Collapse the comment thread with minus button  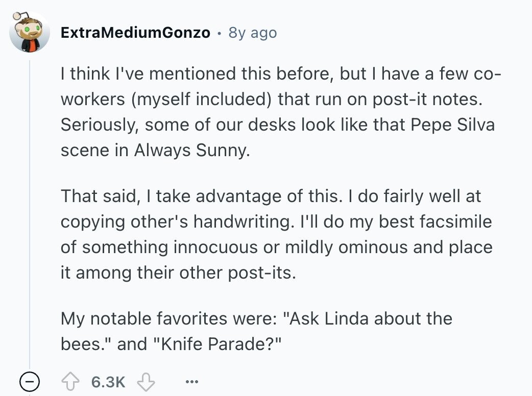30,382
